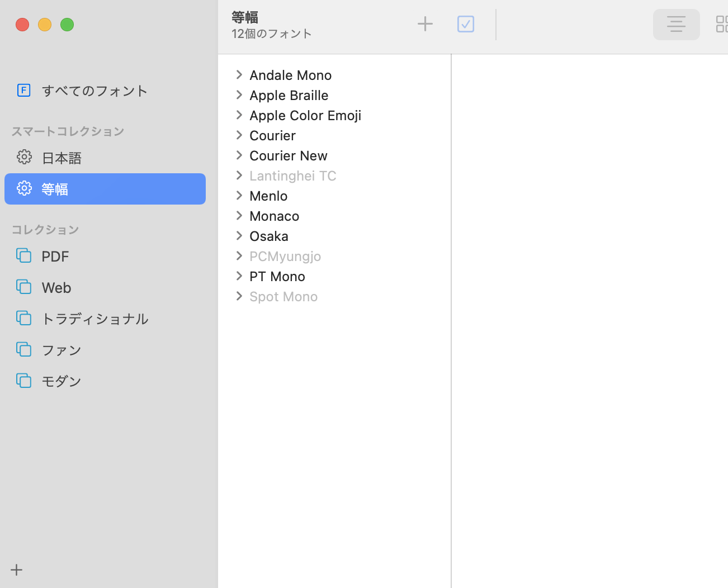Expand the Courier New font family

click(x=239, y=155)
